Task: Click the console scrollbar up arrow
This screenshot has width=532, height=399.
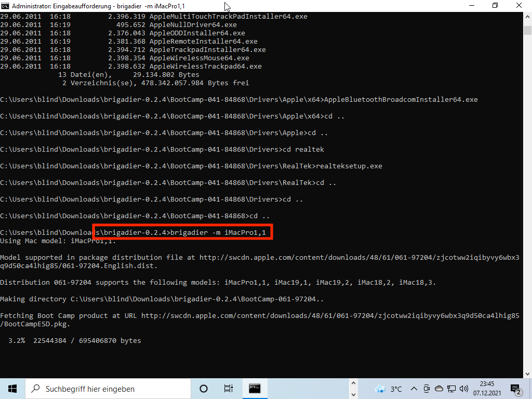Action: coord(528,16)
